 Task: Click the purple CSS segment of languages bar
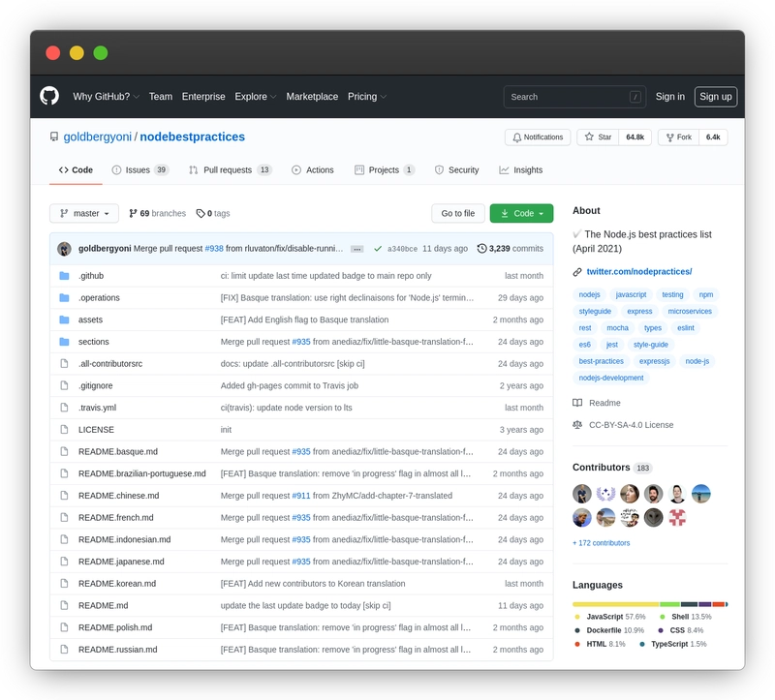tap(705, 604)
